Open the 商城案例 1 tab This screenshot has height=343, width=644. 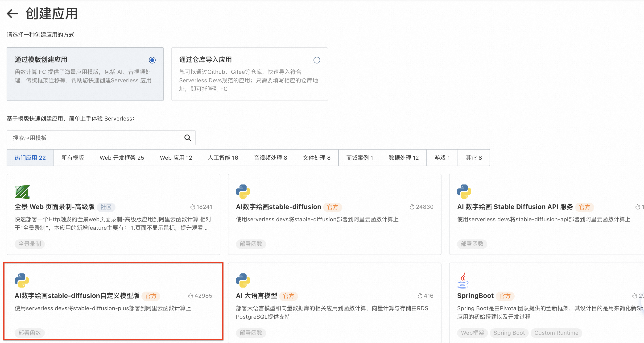point(360,158)
